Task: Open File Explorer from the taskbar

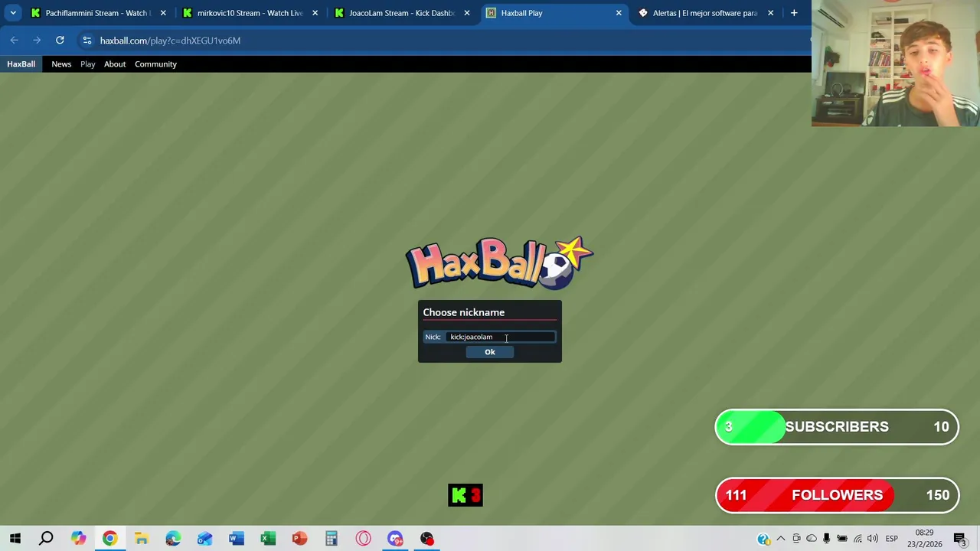Action: [x=142, y=539]
